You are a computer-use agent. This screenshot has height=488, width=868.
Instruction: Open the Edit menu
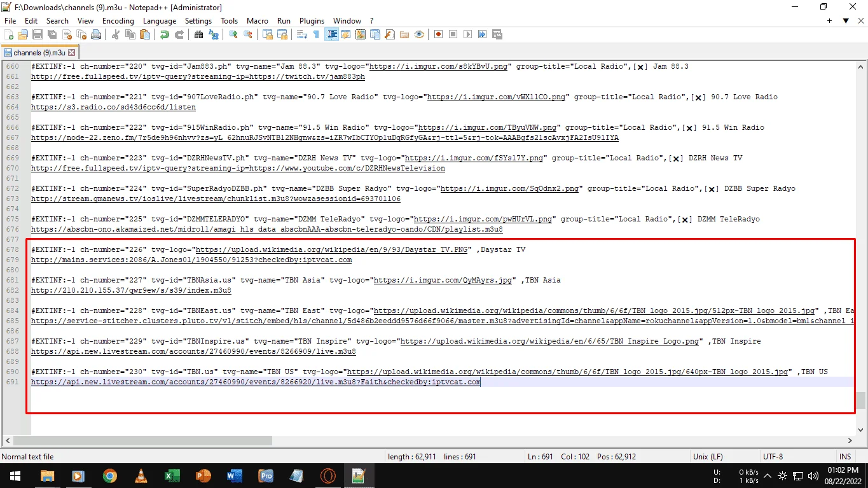click(x=31, y=21)
